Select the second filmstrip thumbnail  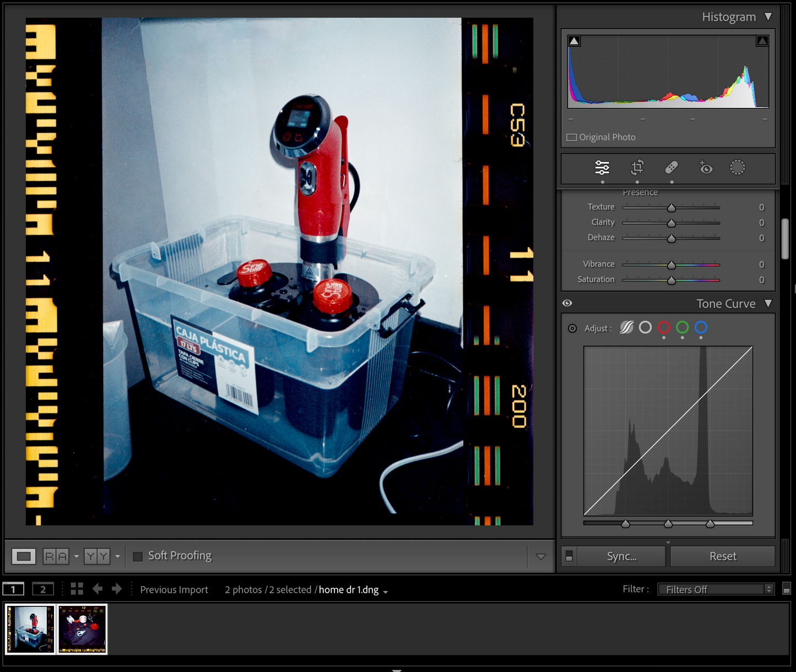coord(82,629)
